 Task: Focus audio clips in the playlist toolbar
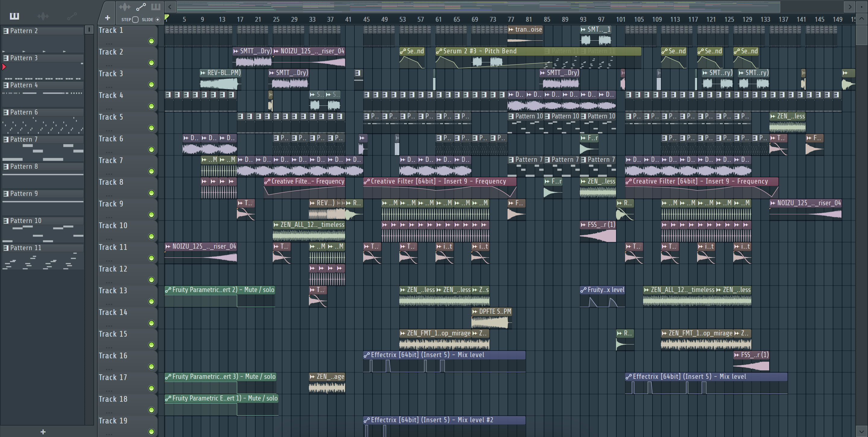(x=124, y=7)
